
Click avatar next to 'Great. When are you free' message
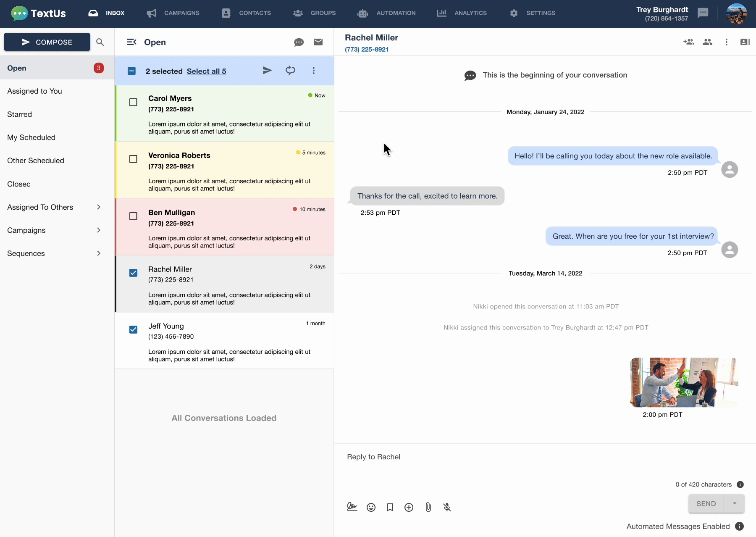coord(730,250)
